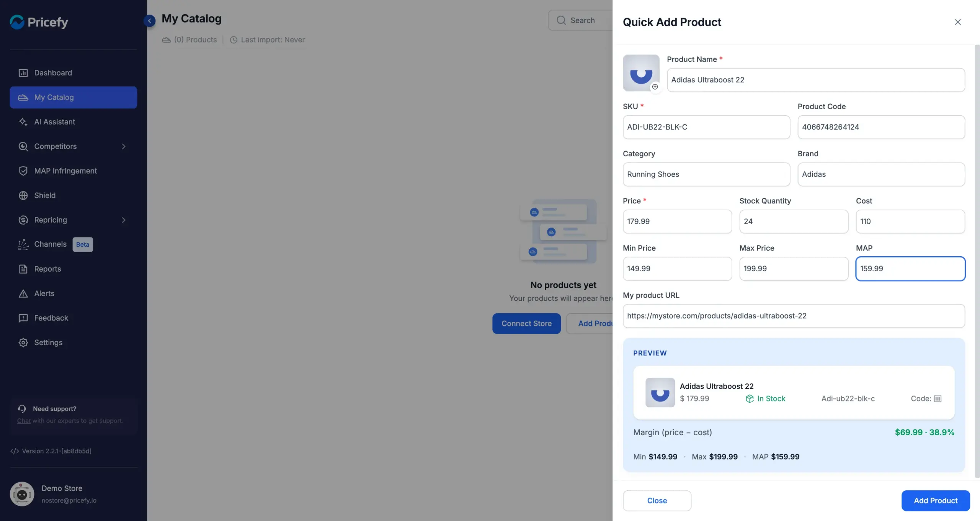
Task: Click the Alerts warning triangle icon
Action: pos(23,293)
